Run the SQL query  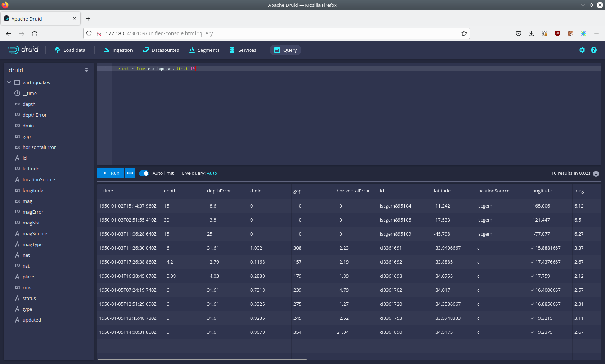click(111, 173)
